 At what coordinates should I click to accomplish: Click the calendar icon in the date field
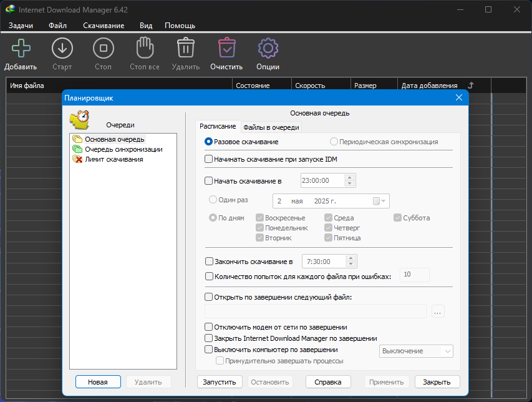pyautogui.click(x=376, y=201)
